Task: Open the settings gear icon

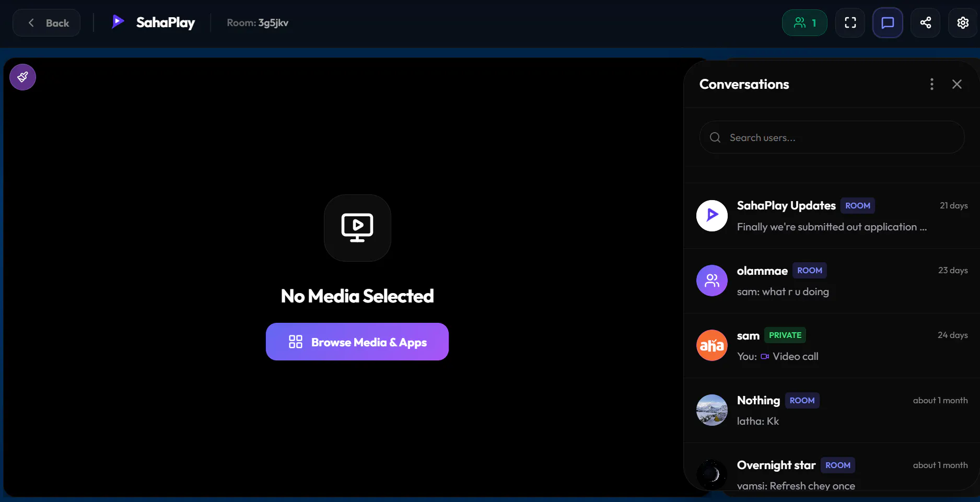Action: 963,23
